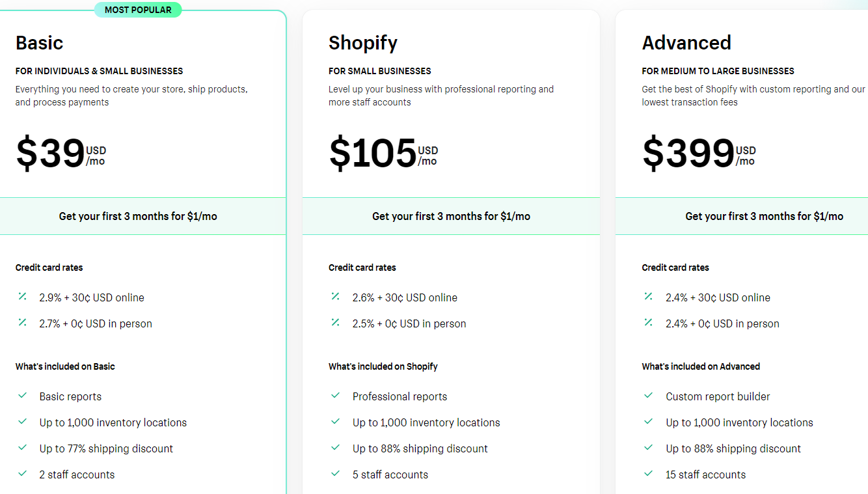Image resolution: width=868 pixels, height=494 pixels.
Task: Click checkmark icon next to Professional reports
Action: point(336,396)
